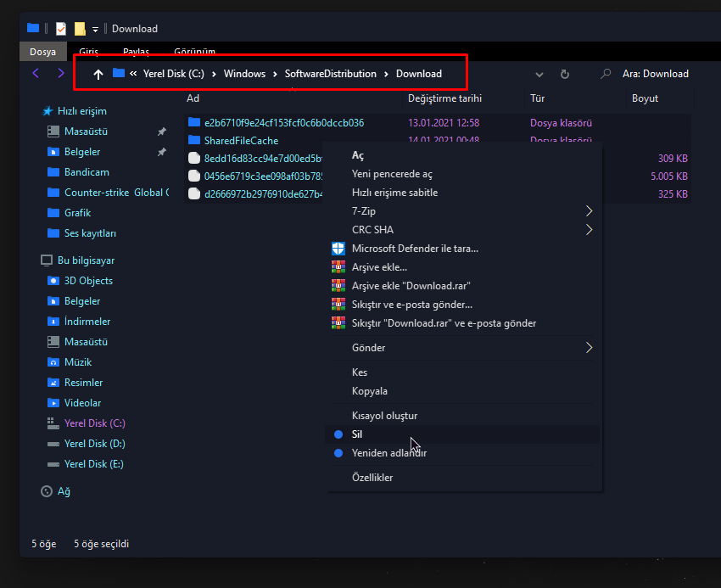Click the Windows breadcrumb in address bar
This screenshot has width=721, height=588.
(244, 74)
